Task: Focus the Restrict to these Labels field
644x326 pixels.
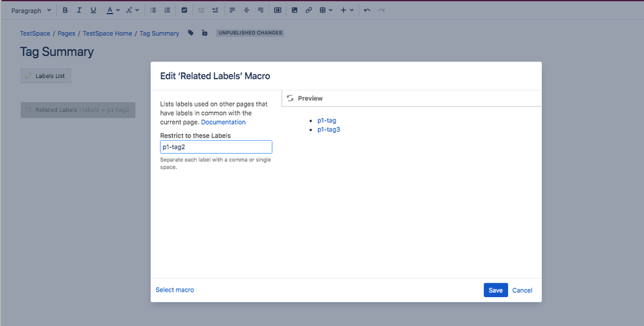Action: 216,147
